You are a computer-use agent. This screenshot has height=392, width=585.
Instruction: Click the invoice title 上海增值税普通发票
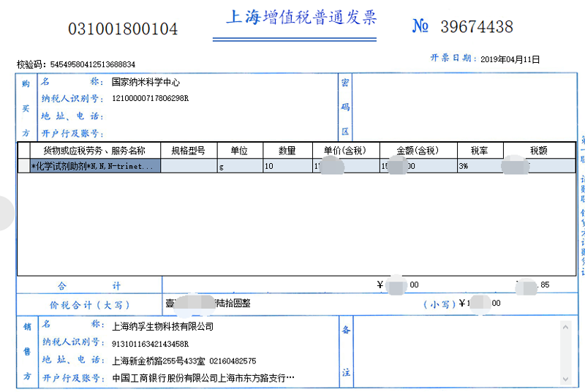[x=301, y=18]
